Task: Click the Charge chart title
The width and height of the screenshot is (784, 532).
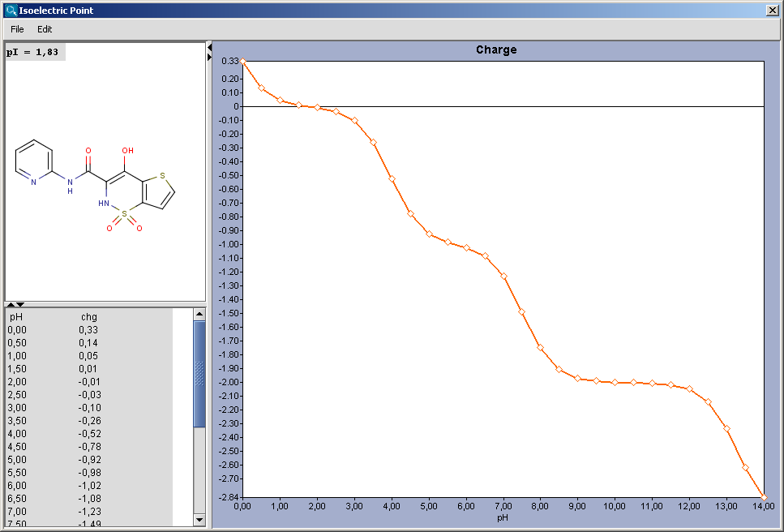Action: point(495,49)
